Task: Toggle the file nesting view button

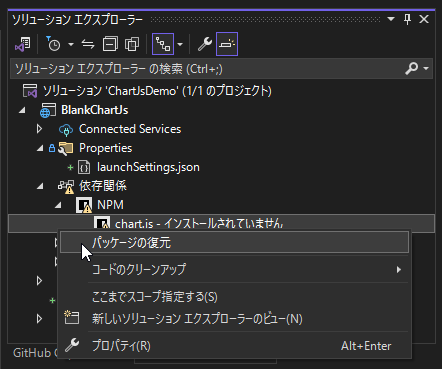Action: pyautogui.click(x=163, y=44)
